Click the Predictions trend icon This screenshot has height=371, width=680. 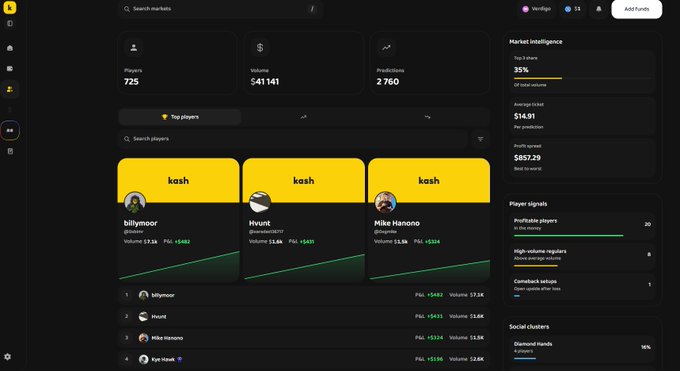(386, 48)
